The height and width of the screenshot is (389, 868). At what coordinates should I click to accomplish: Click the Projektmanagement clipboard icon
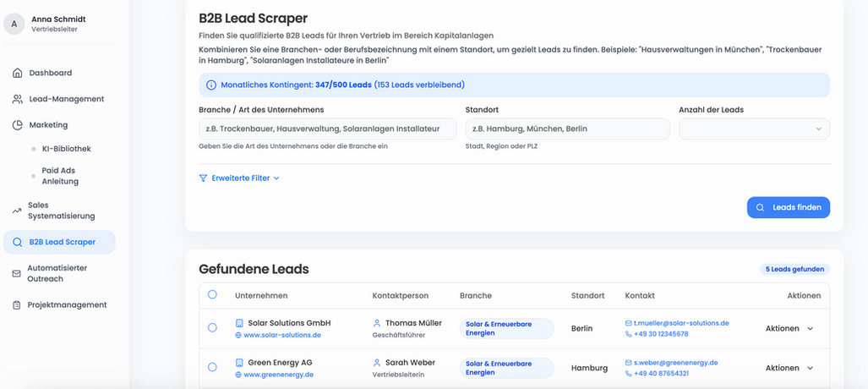pyautogui.click(x=18, y=304)
